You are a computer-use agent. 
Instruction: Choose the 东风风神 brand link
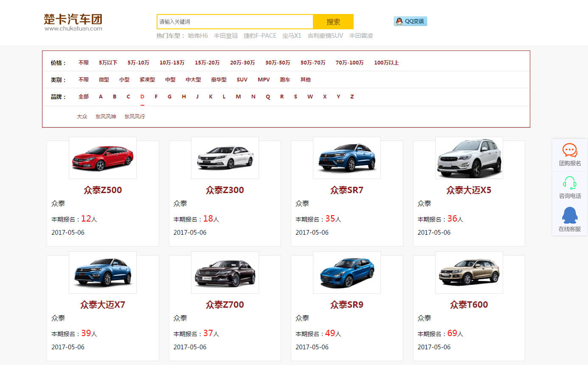[x=106, y=116]
